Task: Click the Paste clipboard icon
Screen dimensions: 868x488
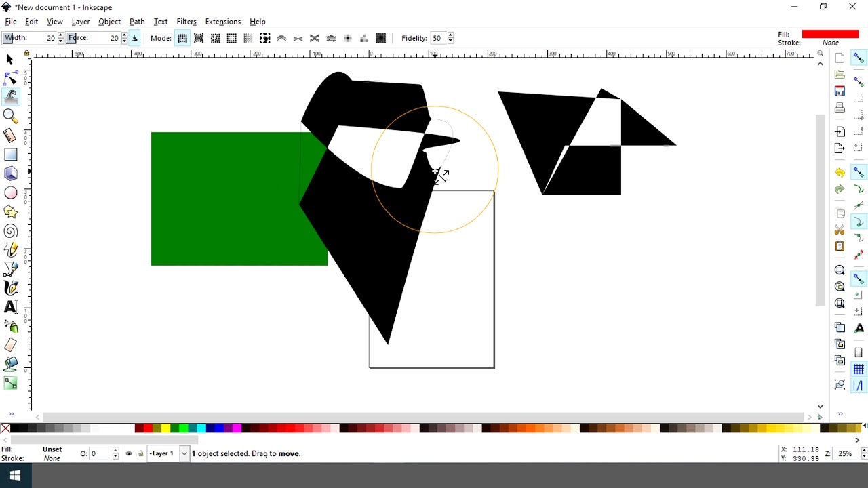Action: [840, 246]
